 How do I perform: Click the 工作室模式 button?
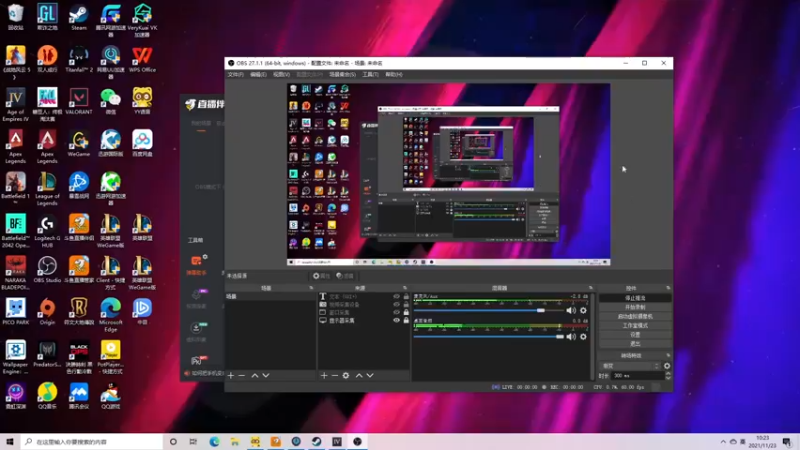635,326
